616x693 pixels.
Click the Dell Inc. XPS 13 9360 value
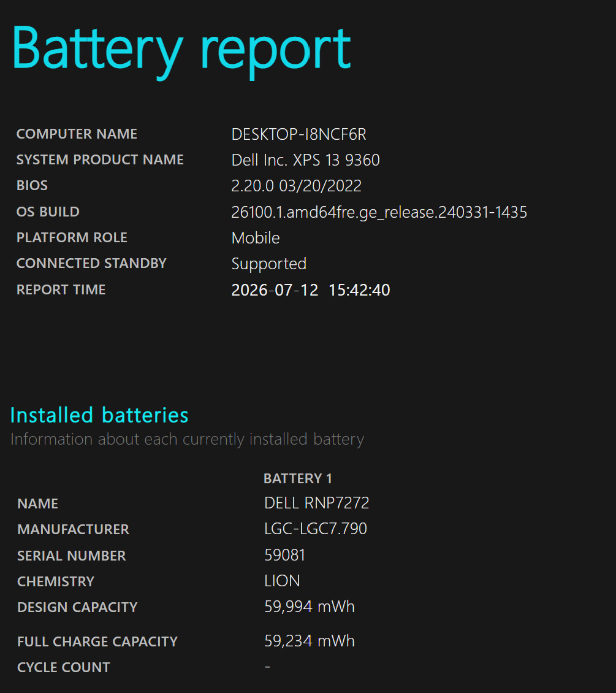306,160
